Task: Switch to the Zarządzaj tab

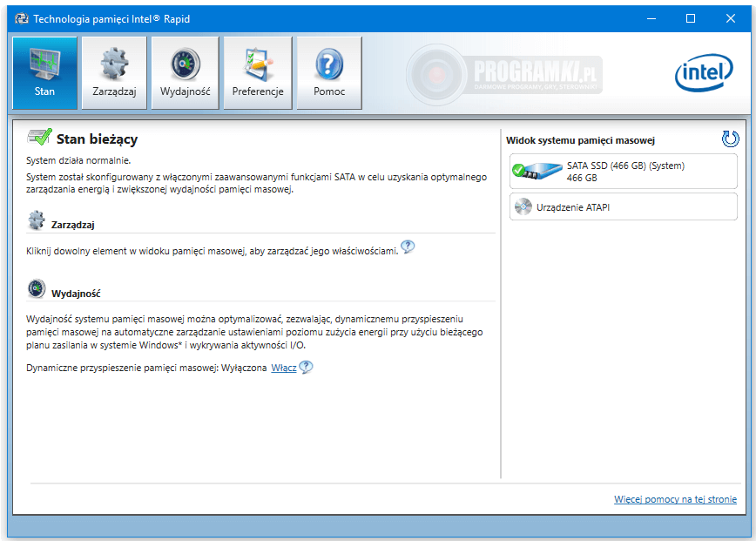Action: pos(114,73)
